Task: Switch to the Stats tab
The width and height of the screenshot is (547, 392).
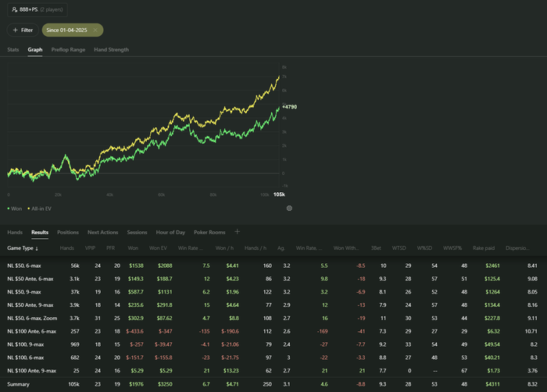Action: 13,50
